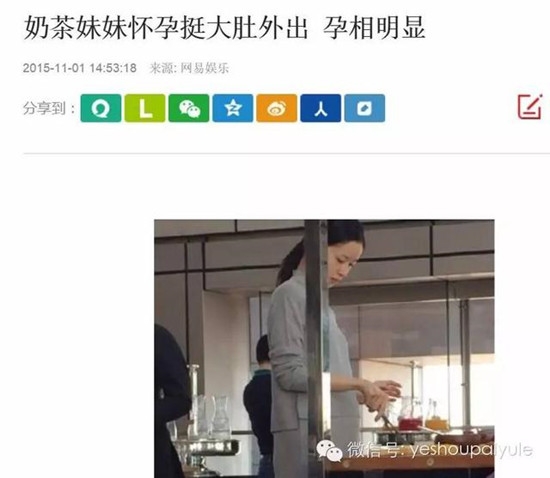Screen dimensions: 550x478
Task: Click the 分享到 label
Action: coord(49,108)
